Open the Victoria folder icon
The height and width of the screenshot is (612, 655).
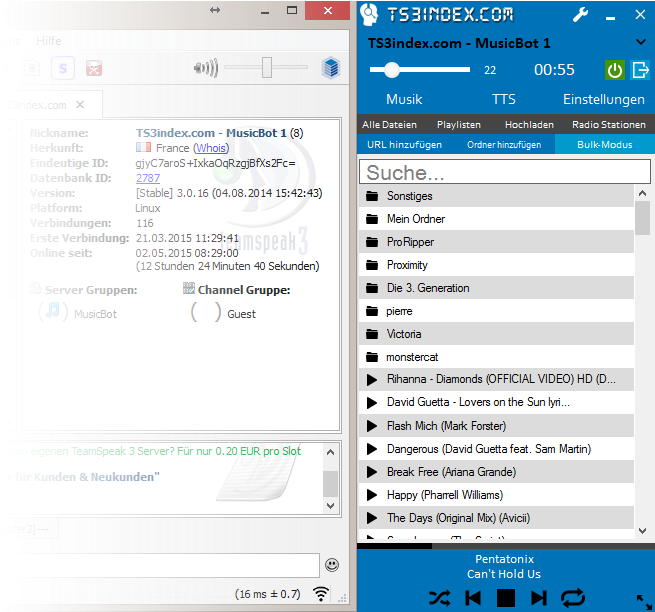tap(372, 334)
